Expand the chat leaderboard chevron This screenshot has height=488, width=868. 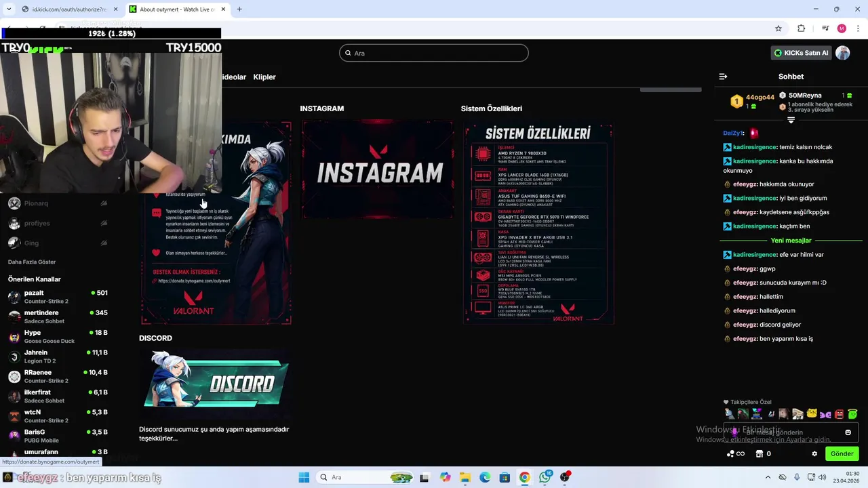pos(791,120)
